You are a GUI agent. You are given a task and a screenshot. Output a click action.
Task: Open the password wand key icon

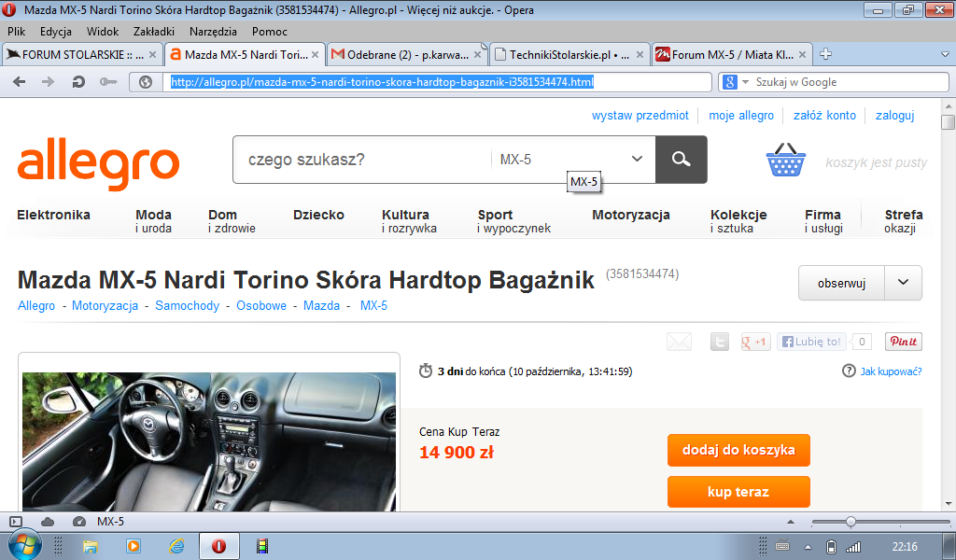point(108,81)
